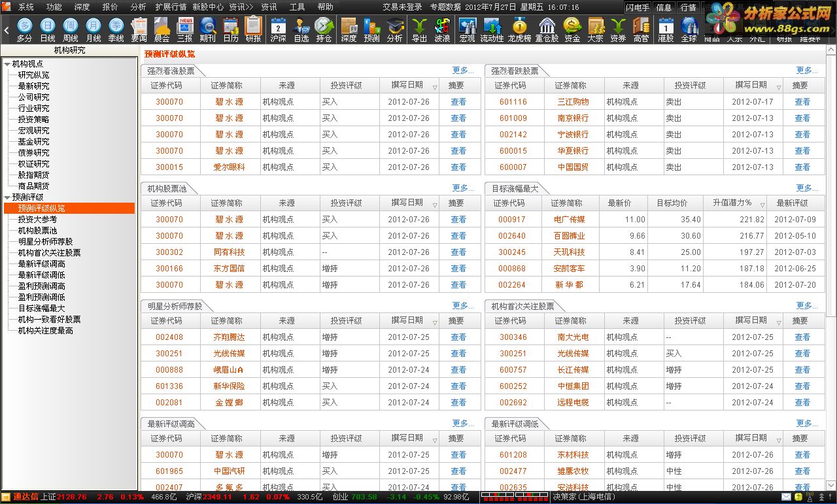Select 投资大参考 in the sidebar tree
837x504 pixels.
[37, 220]
